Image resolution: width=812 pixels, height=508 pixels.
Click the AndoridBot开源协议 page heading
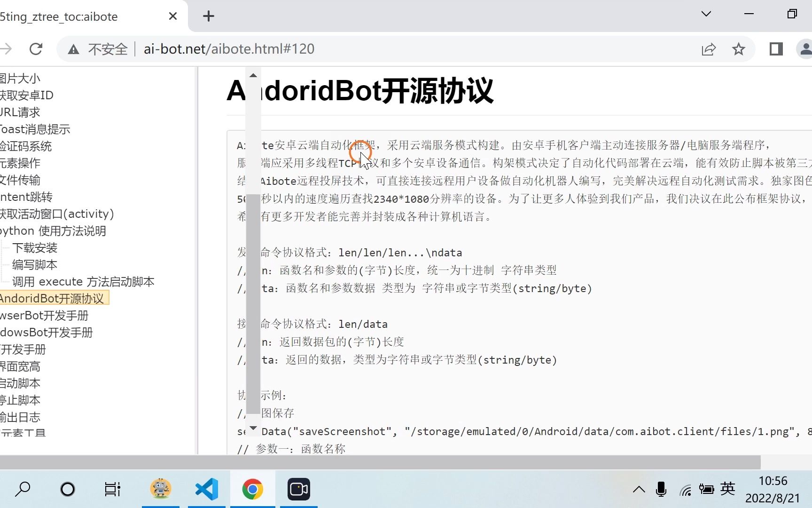tap(360, 90)
